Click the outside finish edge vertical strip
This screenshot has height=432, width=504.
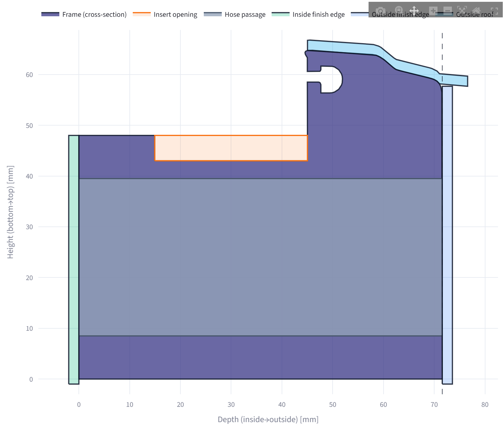pyautogui.click(x=447, y=235)
